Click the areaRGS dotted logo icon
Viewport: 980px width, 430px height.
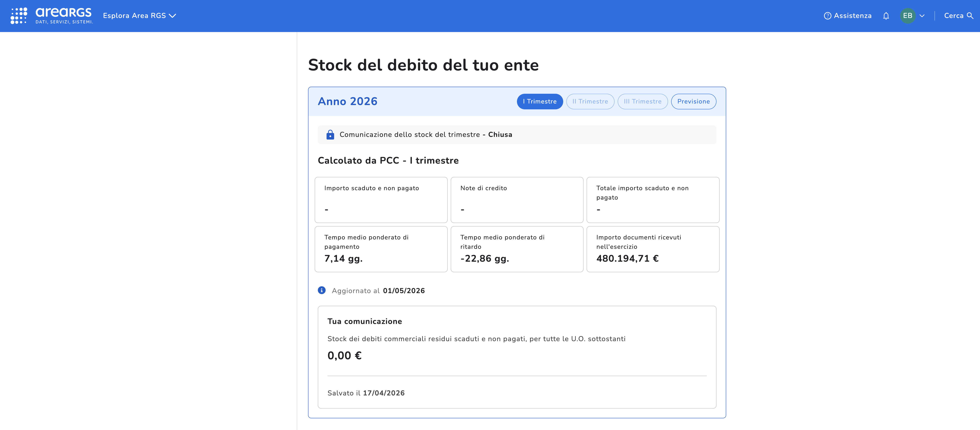pyautogui.click(x=19, y=16)
